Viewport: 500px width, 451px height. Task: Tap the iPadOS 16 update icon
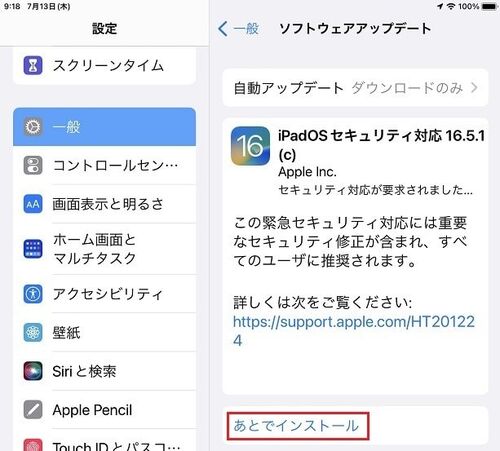250,146
